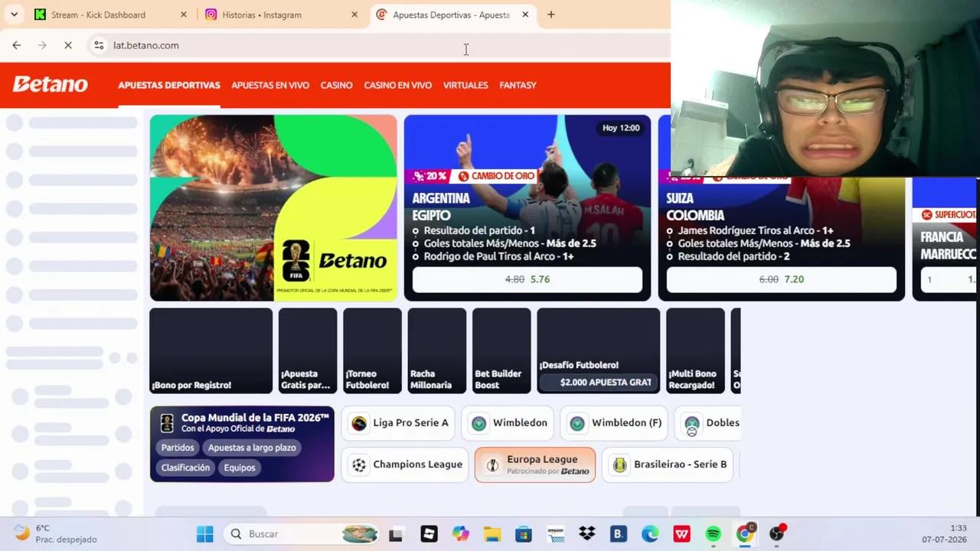The image size is (980, 551).
Task: Click the address bar URL lat.betano.com
Action: 146,45
